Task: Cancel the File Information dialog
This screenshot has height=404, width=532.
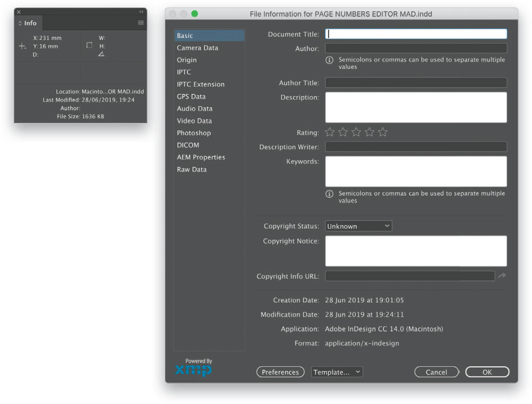Action: (436, 372)
